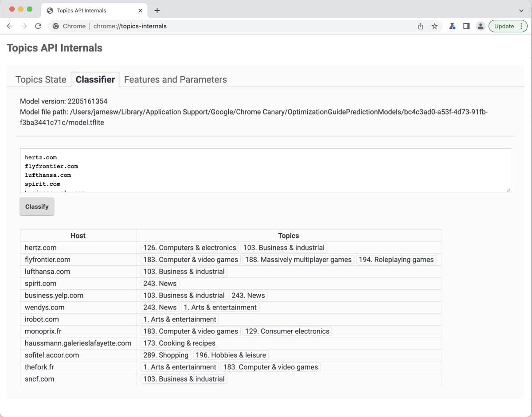Select the Topics API Internals browser tab
Screen dimensions: 532x417
click(94, 11)
